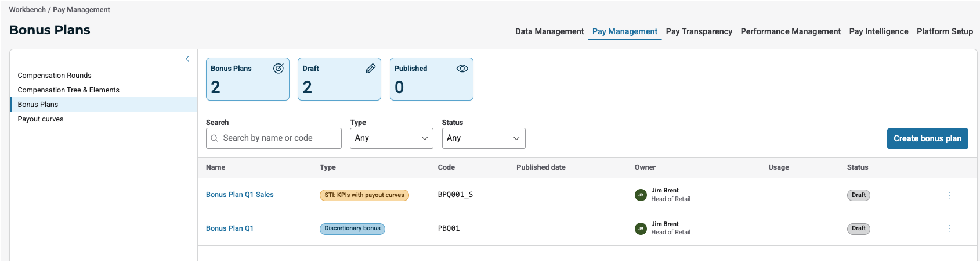Open the Bonus Plan Q1 Sales link

pos(240,195)
